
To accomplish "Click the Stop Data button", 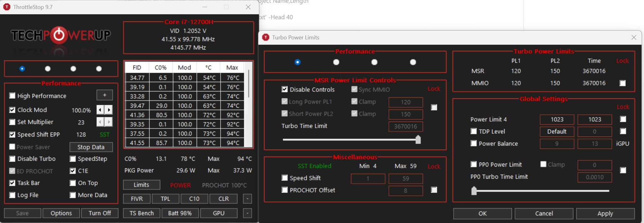I will point(91,147).
